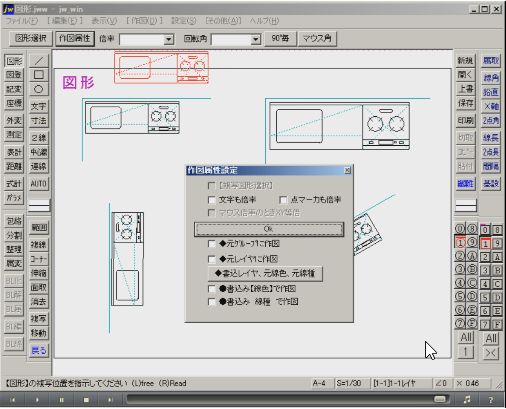The image size is (506, 409).
Task: Select the 連線 continuous line tool
Action: pos(39,166)
